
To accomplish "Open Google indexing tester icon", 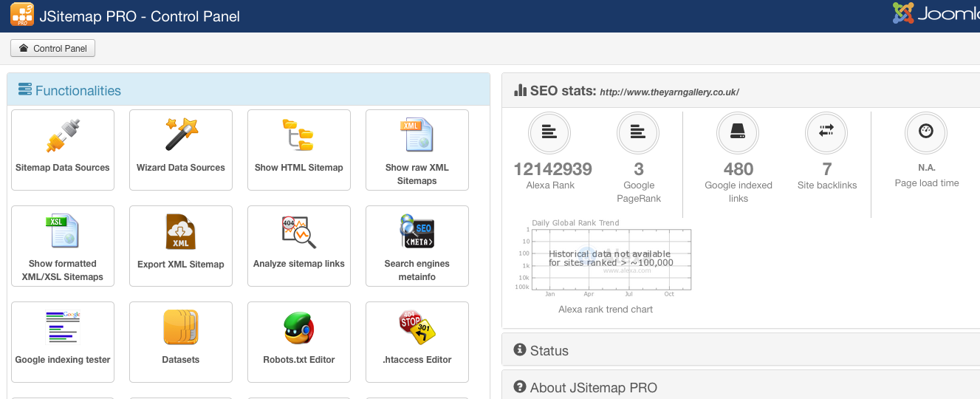I will [x=63, y=327].
